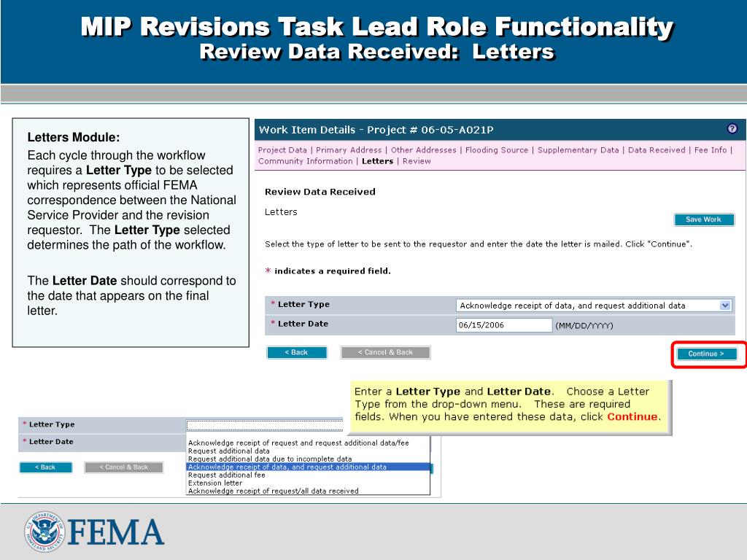Screen dimensions: 747x560
Task: Go to Primary Address tab
Action: [x=349, y=150]
